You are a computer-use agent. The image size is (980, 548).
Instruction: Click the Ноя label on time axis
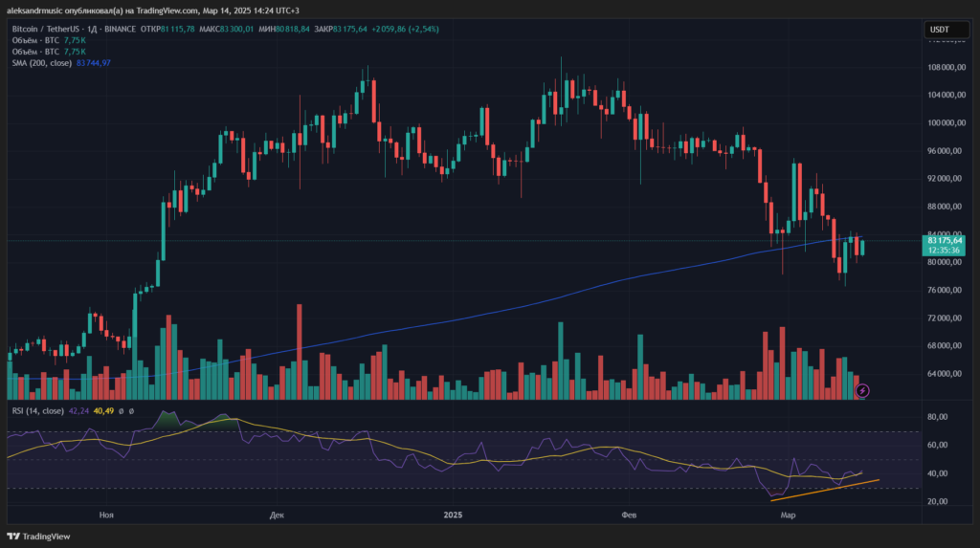(106, 515)
